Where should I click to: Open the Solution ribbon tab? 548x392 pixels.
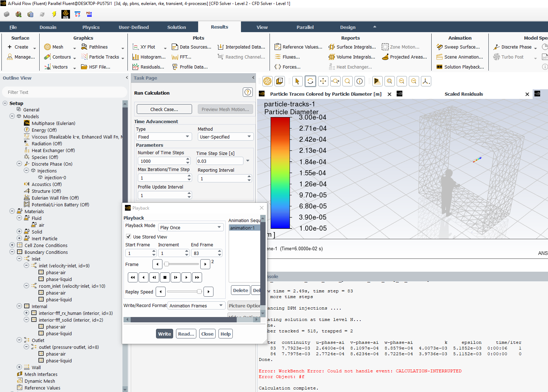[x=177, y=27]
